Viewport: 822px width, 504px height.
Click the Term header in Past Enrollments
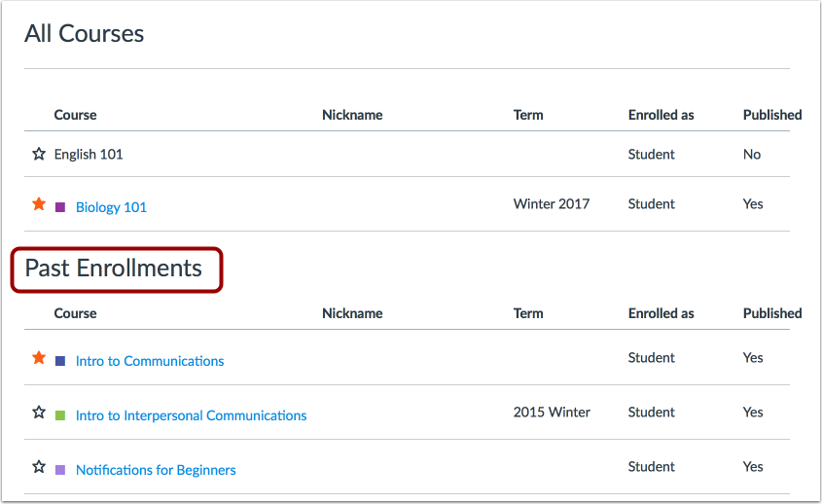tap(528, 313)
